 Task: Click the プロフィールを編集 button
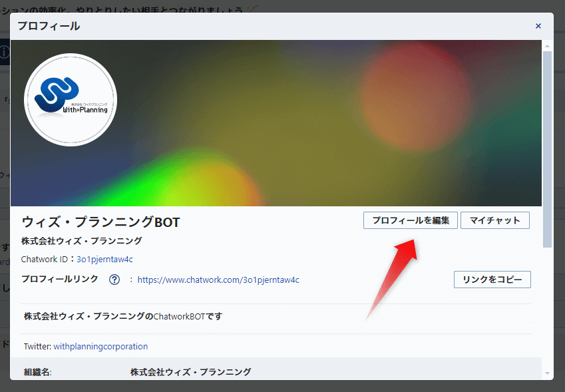(411, 220)
